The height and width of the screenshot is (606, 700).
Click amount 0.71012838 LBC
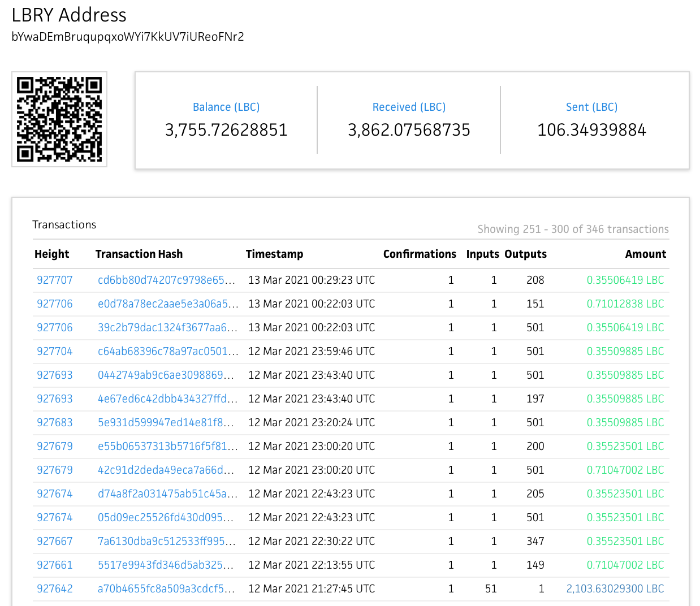pos(625,304)
